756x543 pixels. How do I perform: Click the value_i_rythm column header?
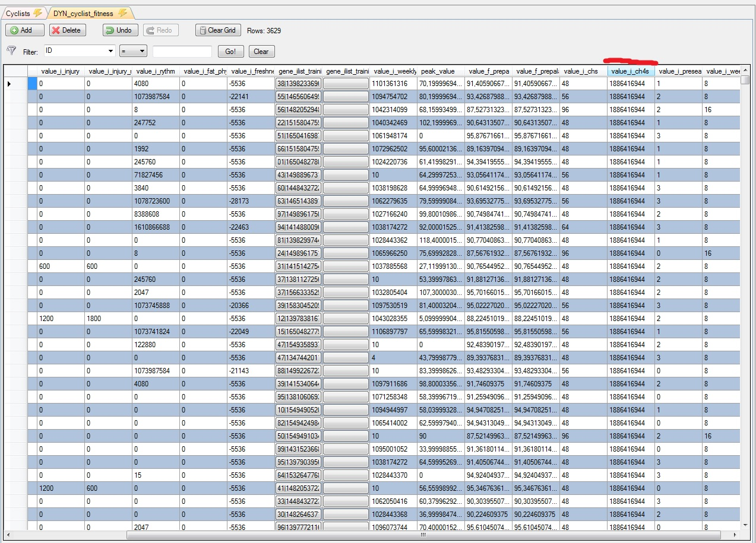156,71
